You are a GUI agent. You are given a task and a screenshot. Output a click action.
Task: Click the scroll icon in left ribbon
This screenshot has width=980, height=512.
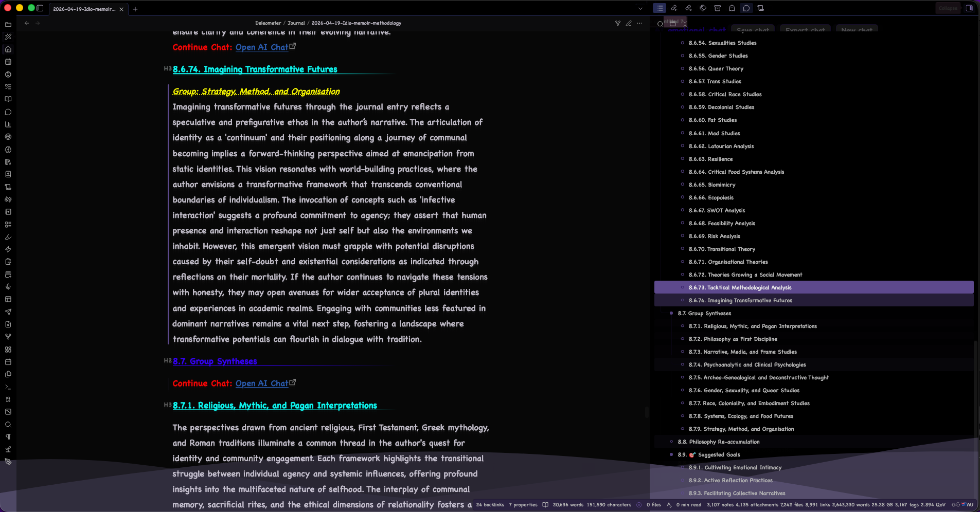pyautogui.click(x=8, y=187)
